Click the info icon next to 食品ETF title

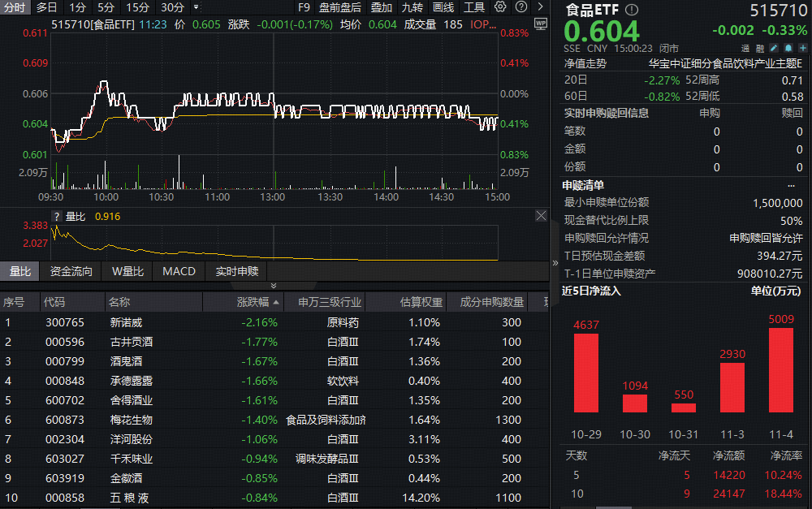(633, 11)
